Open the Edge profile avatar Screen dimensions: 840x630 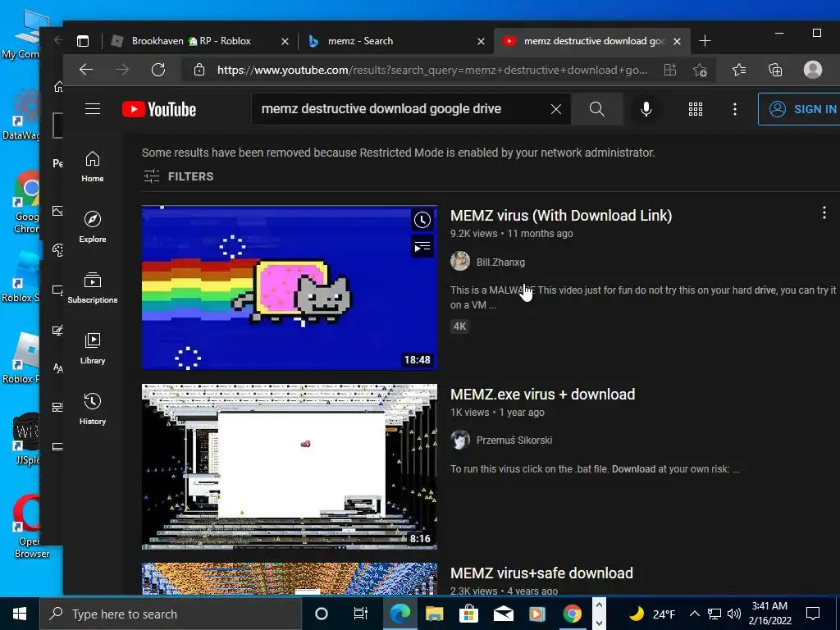click(813, 70)
